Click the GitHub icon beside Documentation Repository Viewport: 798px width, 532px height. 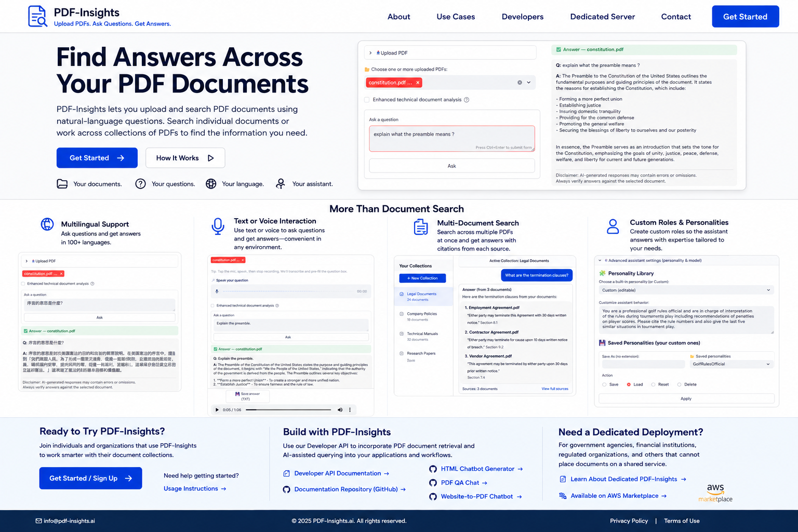tap(286, 489)
